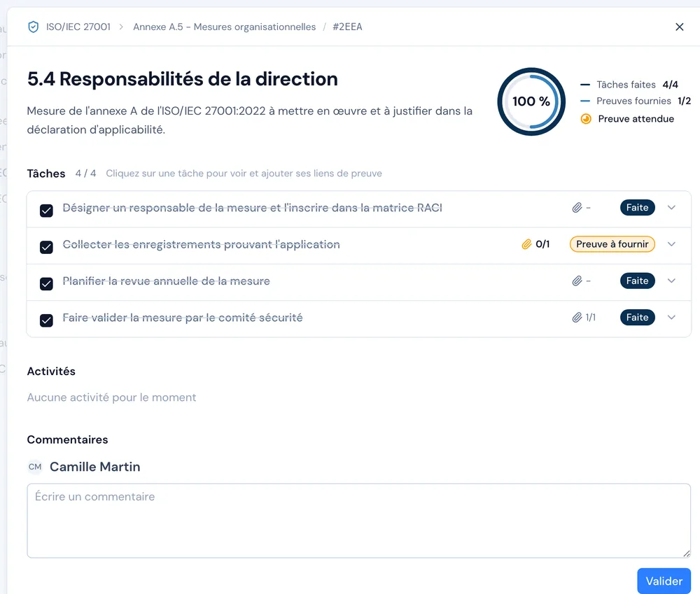
Task: Click task text Désigner un responsable de la mesure
Action: (x=252, y=208)
